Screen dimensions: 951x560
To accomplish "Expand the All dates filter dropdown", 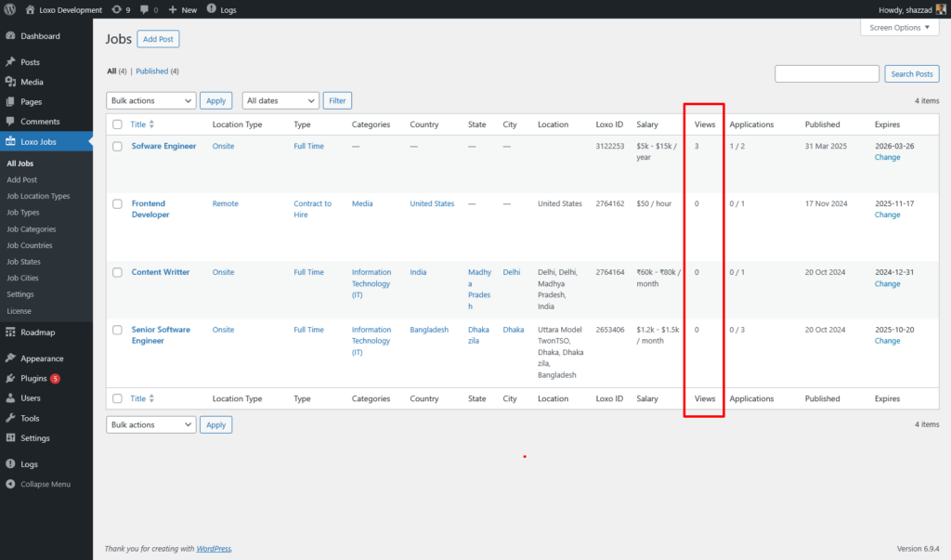I will pos(280,100).
